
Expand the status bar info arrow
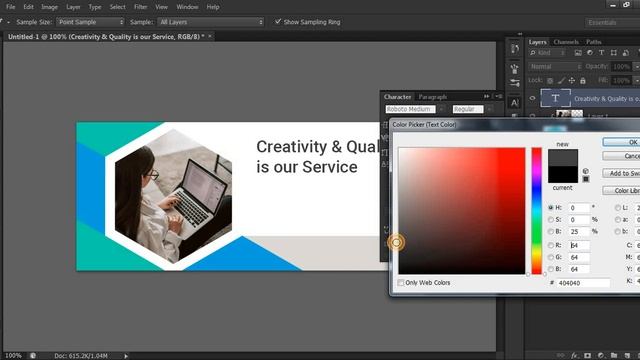[126, 356]
